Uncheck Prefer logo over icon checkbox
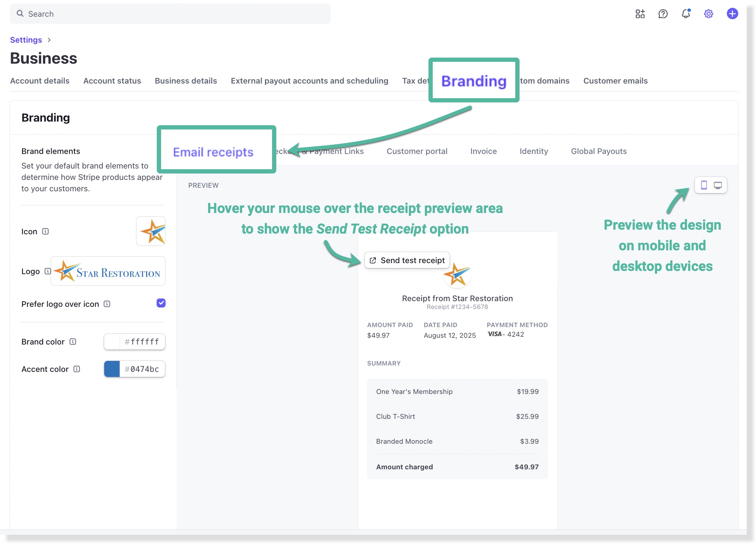The width and height of the screenshot is (756, 544). click(161, 303)
